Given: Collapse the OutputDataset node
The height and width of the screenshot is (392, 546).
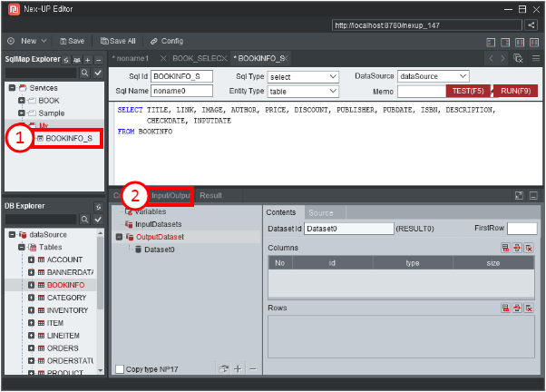Looking at the screenshot, I should click(x=119, y=237).
